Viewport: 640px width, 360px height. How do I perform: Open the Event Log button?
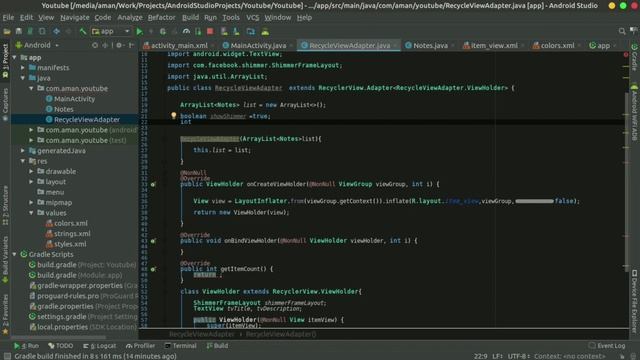tap(607, 346)
